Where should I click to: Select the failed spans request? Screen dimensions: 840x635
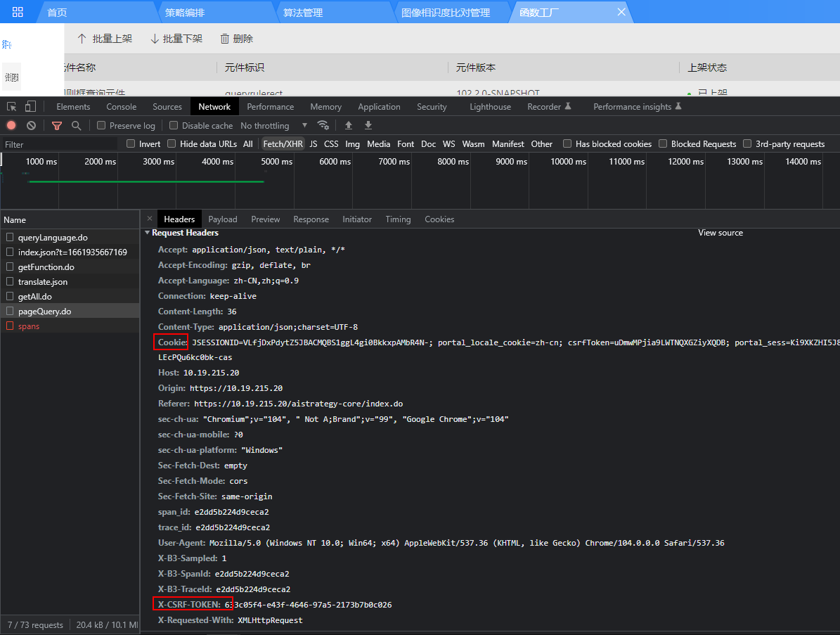(70, 326)
